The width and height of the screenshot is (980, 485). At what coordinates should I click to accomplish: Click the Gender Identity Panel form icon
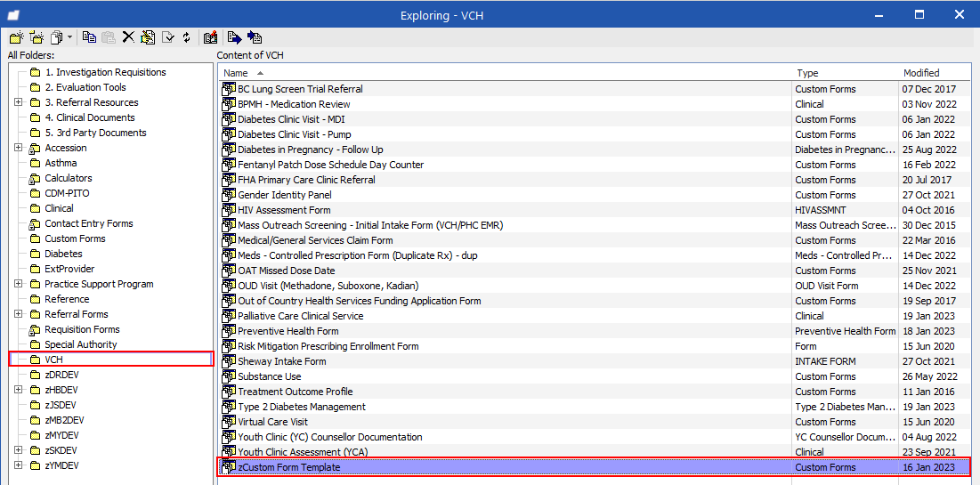tap(229, 195)
